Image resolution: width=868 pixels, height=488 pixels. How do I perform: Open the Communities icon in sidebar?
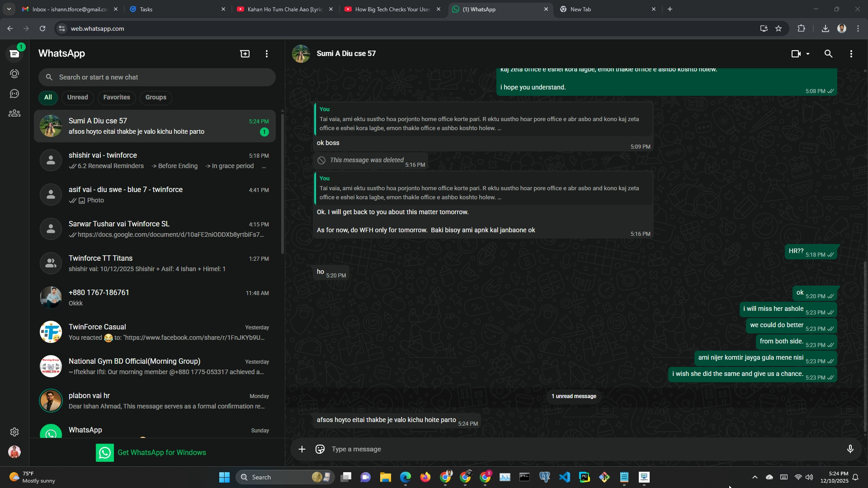pos(14,113)
